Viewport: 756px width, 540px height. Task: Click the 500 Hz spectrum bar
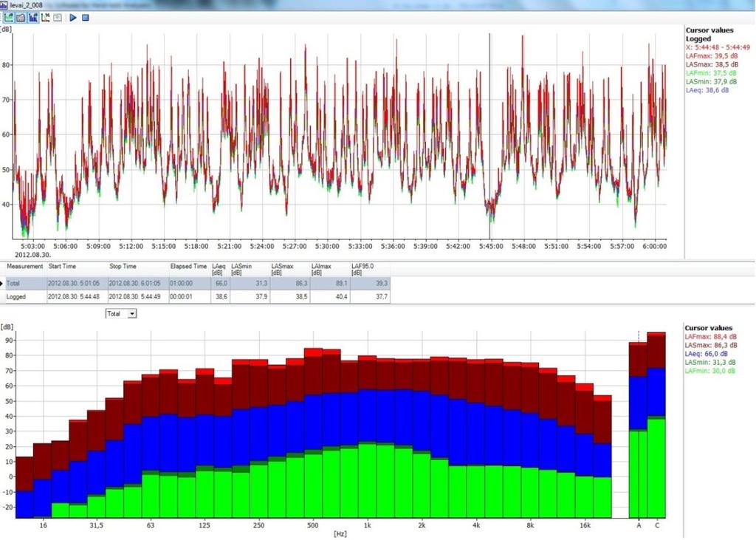coord(313,433)
